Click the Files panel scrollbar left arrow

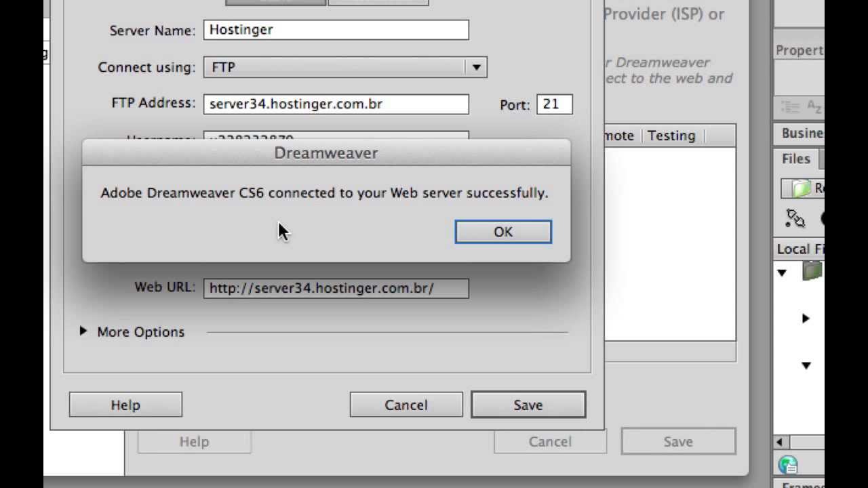(x=780, y=442)
